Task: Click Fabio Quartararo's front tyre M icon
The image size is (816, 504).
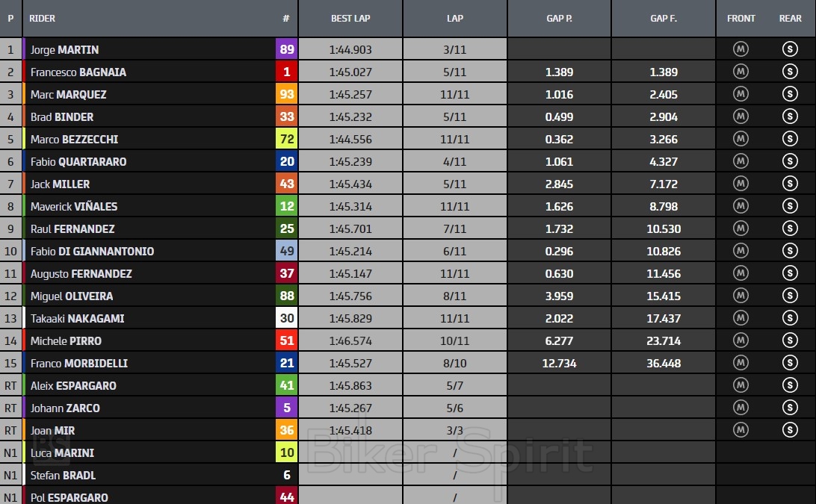Action: 741,162
